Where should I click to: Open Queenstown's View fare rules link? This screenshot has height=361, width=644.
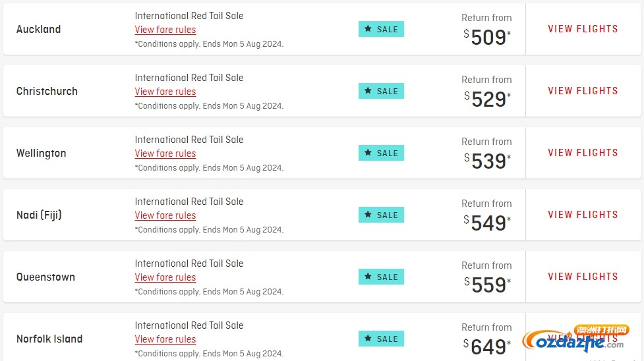165,277
